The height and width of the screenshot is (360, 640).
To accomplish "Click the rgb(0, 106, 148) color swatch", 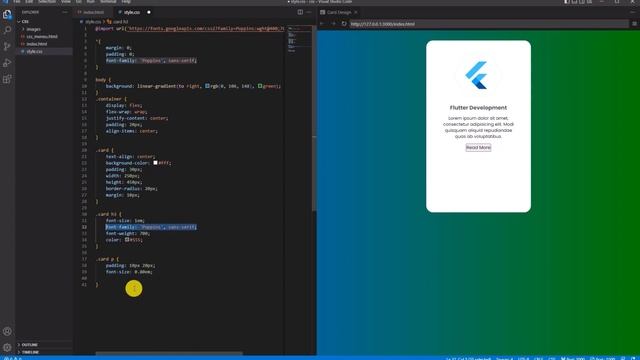I will tap(207, 86).
